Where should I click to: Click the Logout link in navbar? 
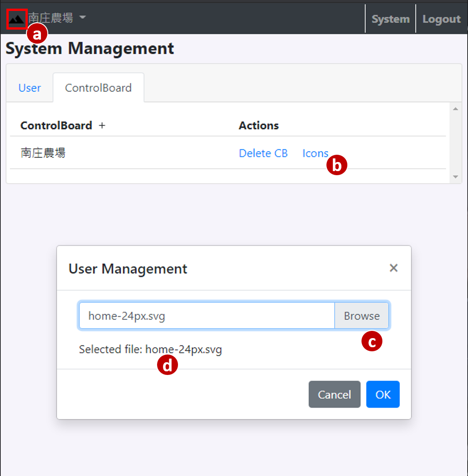click(x=442, y=19)
